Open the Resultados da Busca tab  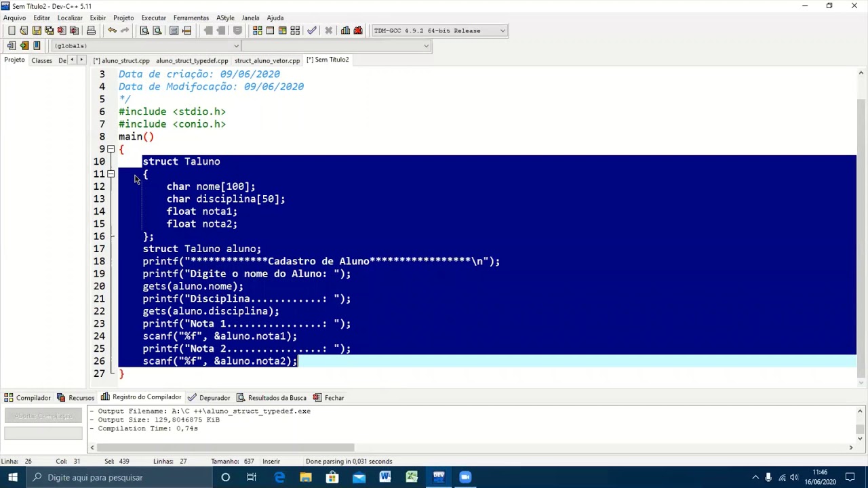pos(271,398)
